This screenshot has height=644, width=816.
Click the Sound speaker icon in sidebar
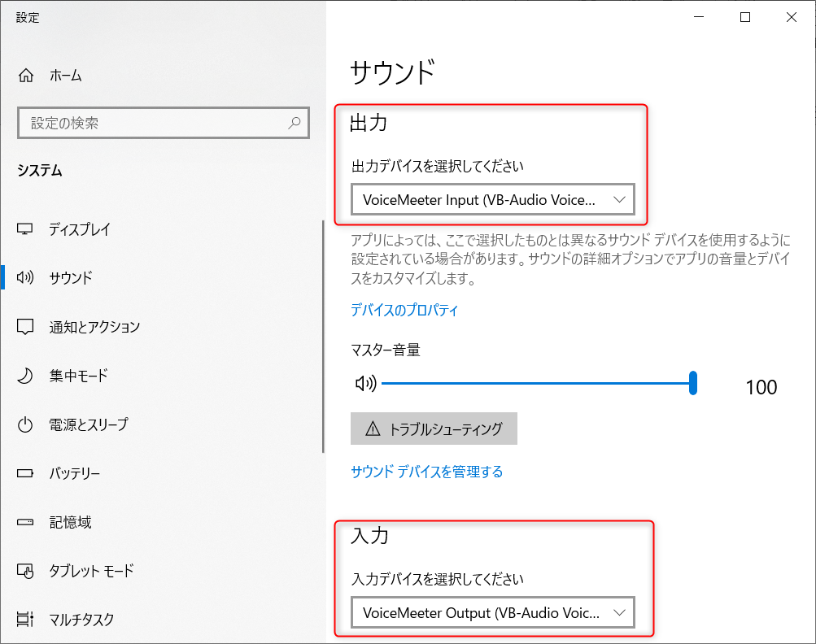(x=25, y=277)
